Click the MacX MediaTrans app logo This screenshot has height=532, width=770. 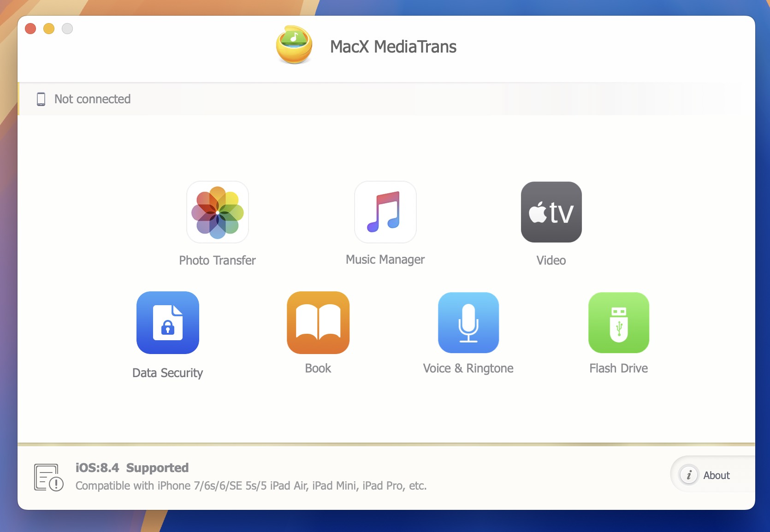pos(294,45)
